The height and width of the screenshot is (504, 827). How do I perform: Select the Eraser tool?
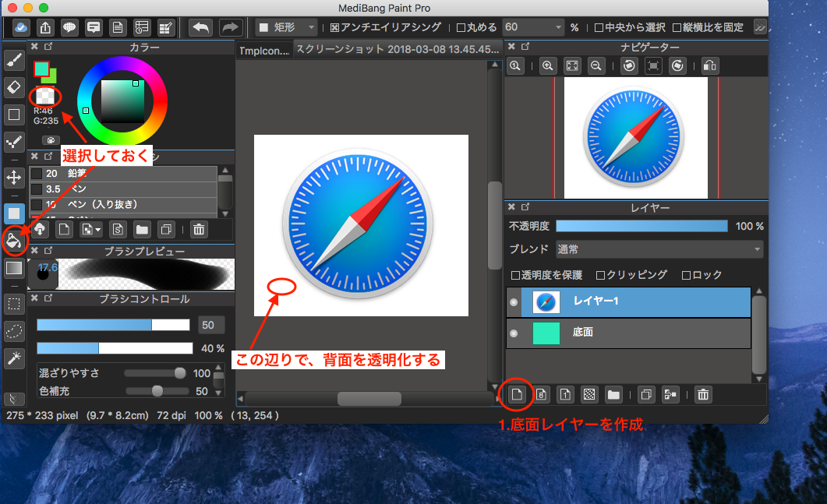[14, 86]
